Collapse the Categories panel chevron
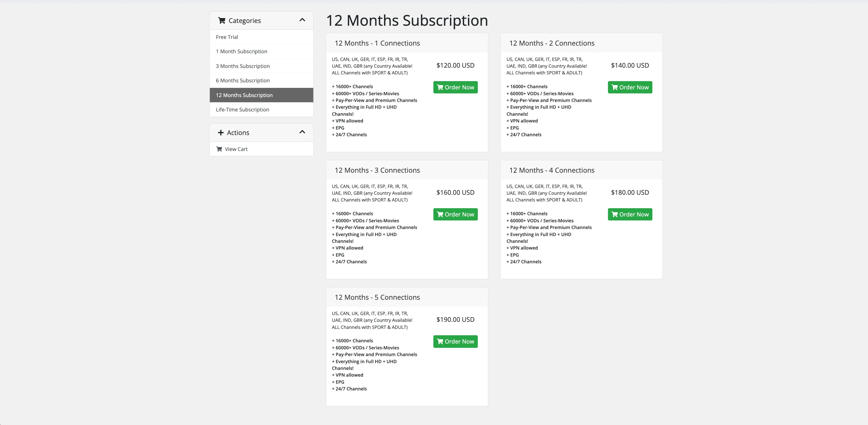The width and height of the screenshot is (868, 425). (x=302, y=20)
